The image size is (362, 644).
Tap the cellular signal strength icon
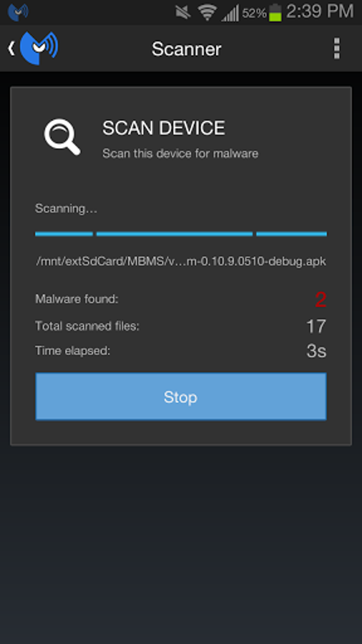[230, 13]
